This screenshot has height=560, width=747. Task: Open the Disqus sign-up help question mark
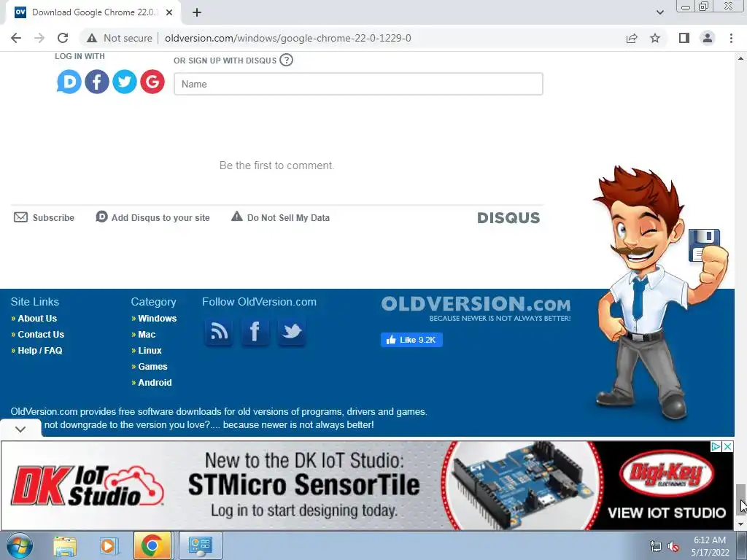click(286, 60)
